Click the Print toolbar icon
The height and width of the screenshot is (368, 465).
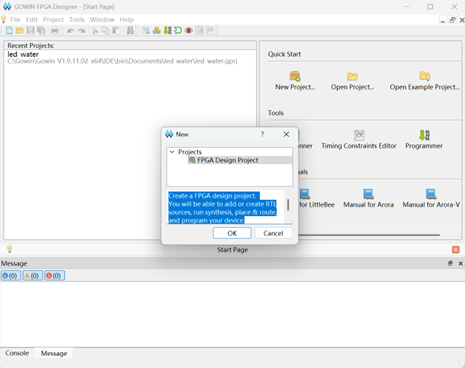pyautogui.click(x=55, y=31)
